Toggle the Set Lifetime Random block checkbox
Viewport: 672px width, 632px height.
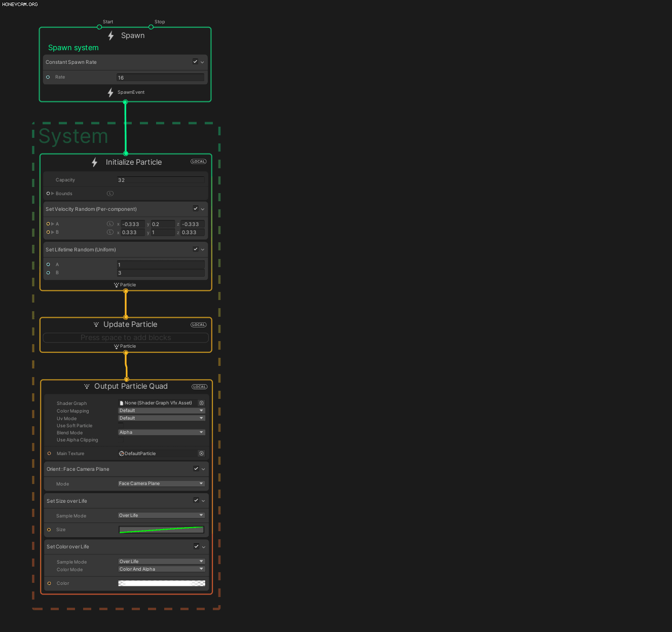pyautogui.click(x=196, y=249)
